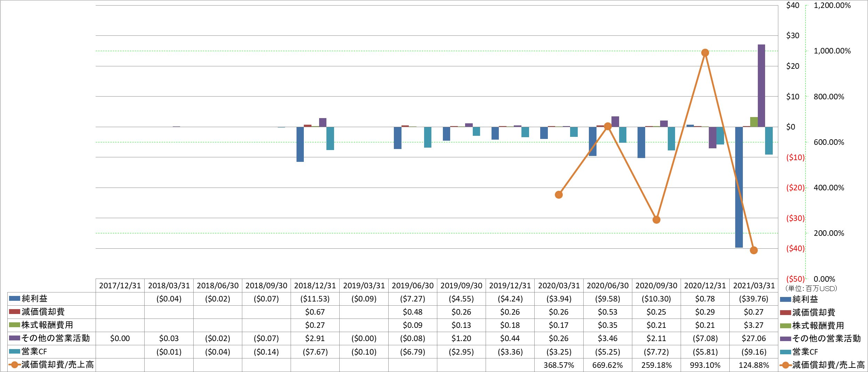Click the 純利益 row header in the data table
Viewport: 868px width, 372px height.
click(x=51, y=299)
